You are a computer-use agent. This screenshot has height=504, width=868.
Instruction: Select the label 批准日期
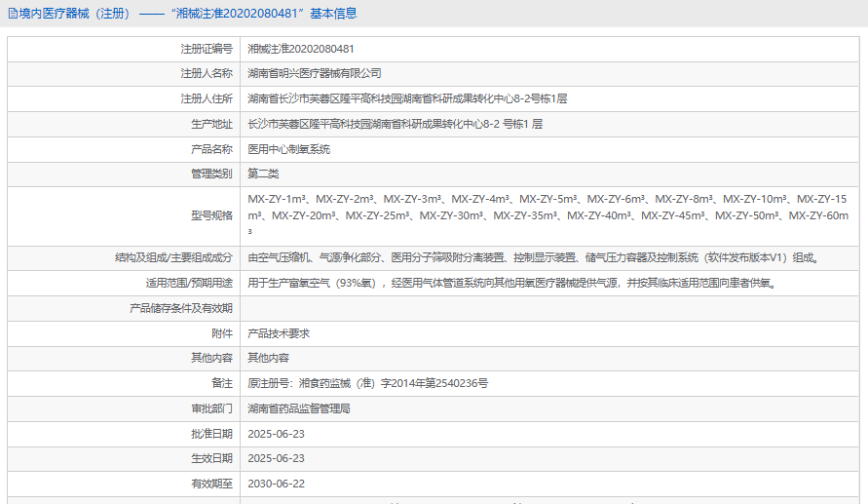pos(212,434)
